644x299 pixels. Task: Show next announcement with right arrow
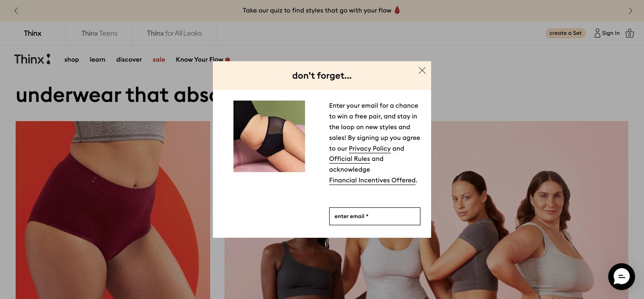pos(630,11)
